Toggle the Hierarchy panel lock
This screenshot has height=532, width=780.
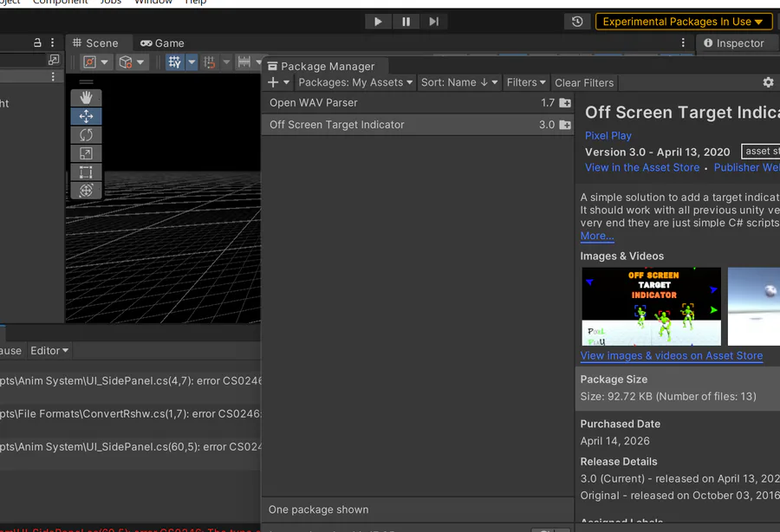coord(37,42)
